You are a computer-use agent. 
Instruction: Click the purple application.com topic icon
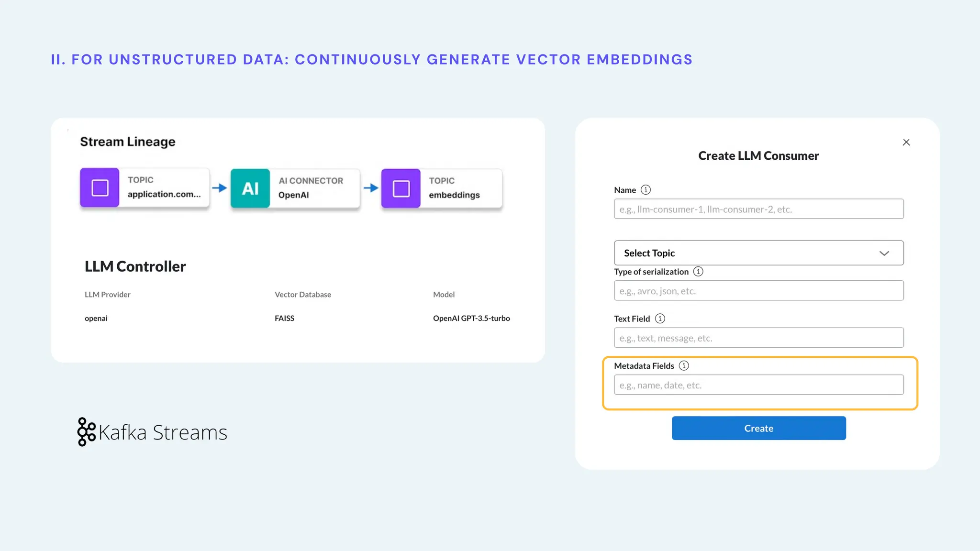pos(100,187)
